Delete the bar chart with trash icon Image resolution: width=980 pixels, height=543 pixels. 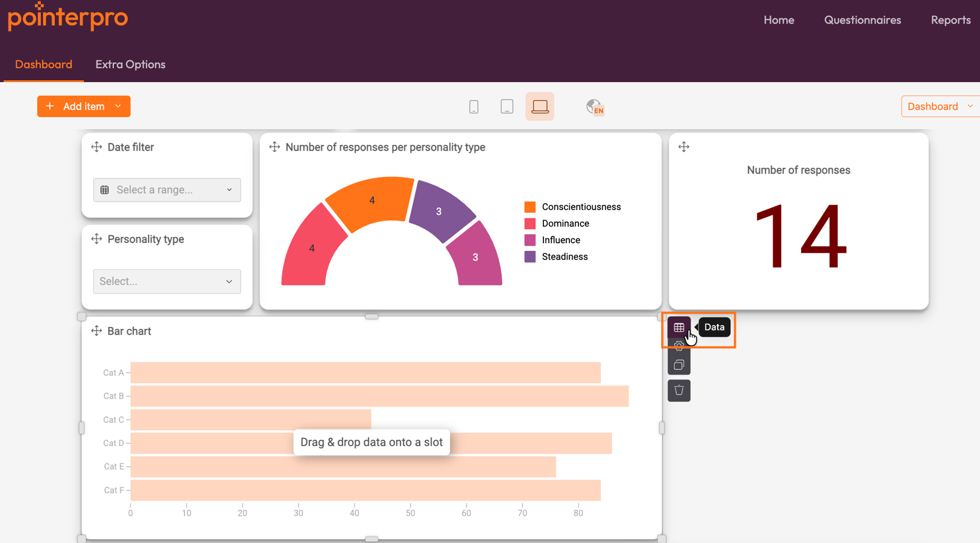pos(679,390)
